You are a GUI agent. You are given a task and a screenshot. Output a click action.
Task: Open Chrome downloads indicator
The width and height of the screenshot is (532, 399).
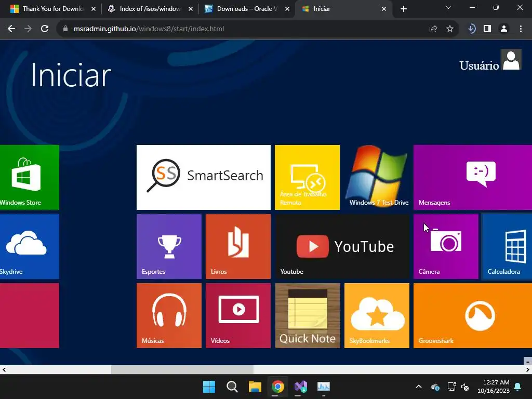pyautogui.click(x=471, y=29)
